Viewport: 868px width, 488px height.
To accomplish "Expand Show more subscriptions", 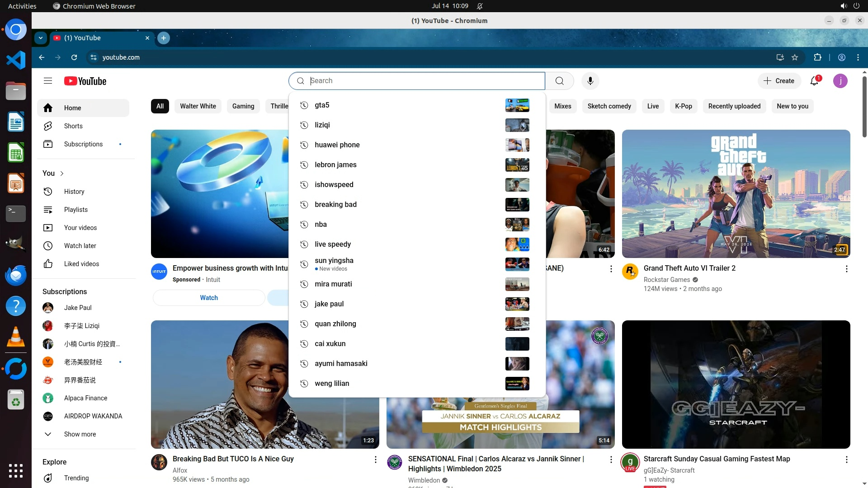I will (x=80, y=434).
